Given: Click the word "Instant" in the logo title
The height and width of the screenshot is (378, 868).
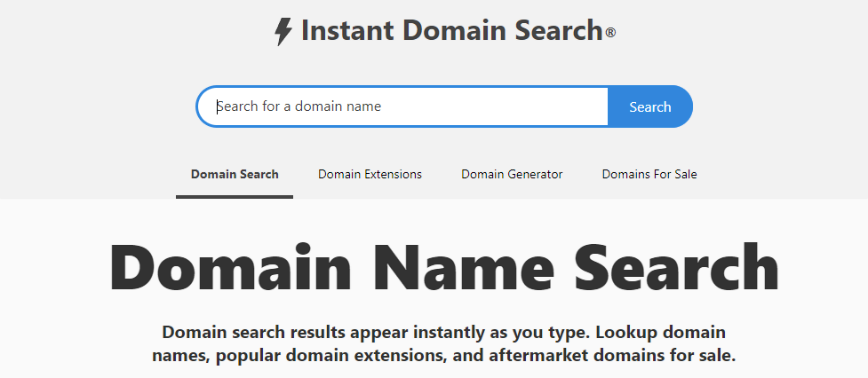Looking at the screenshot, I should point(348,31).
